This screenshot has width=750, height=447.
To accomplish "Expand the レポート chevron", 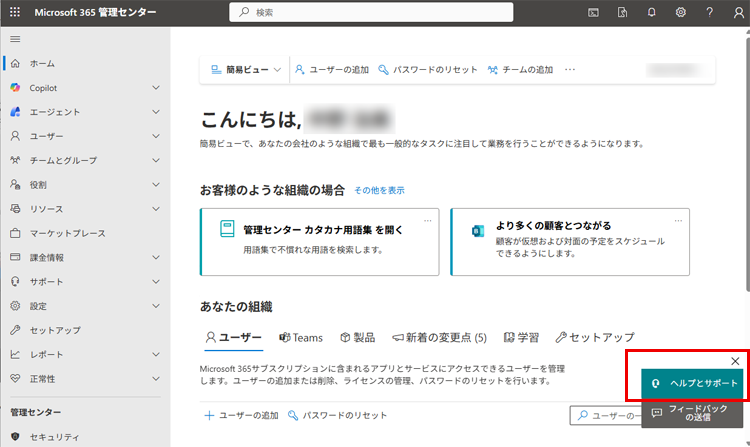I will tap(156, 354).
